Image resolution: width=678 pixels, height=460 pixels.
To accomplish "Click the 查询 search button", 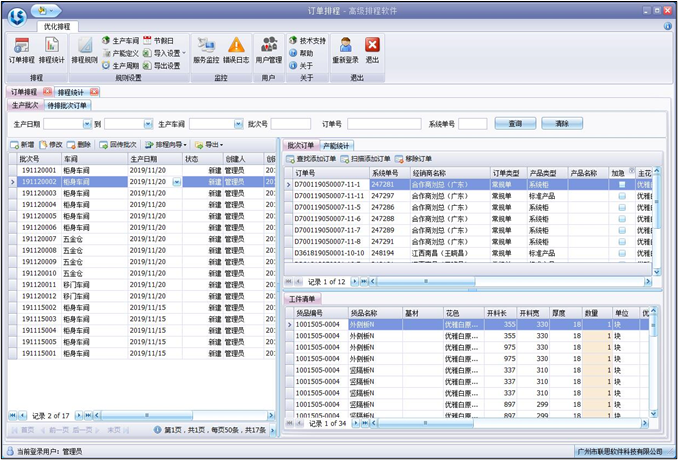I will tap(515, 124).
